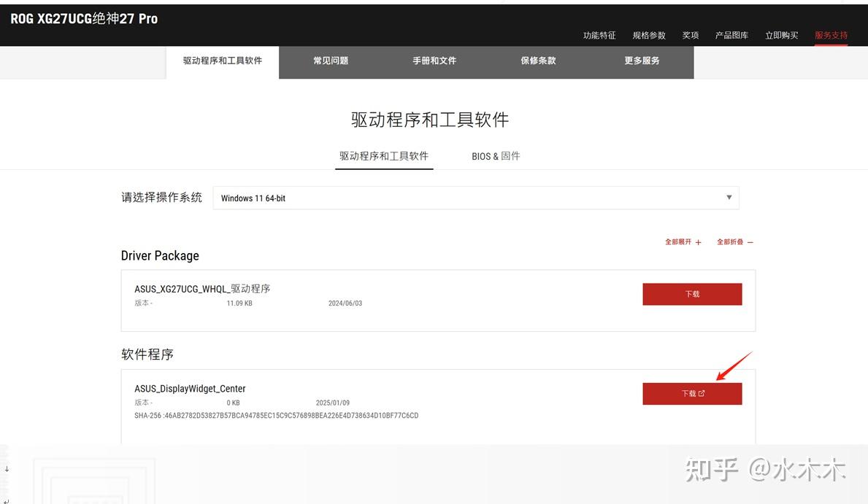Collapse all sections via 全部折叠

(x=731, y=241)
